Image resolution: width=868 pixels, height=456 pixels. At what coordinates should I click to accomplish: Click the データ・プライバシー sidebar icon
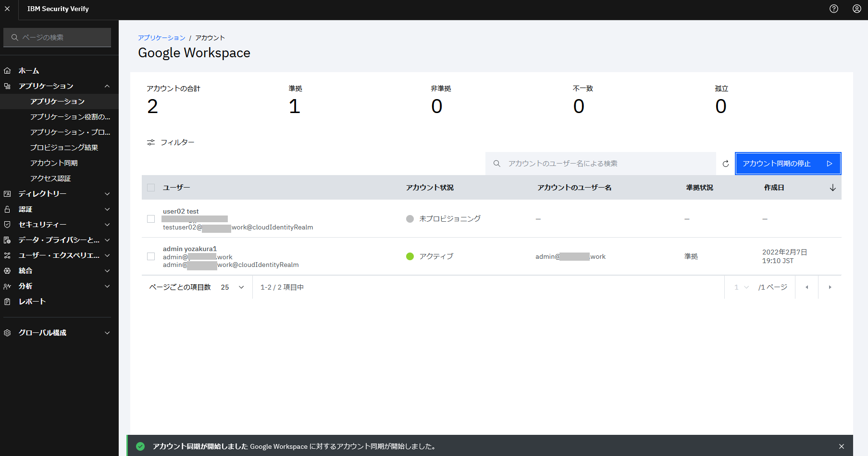[x=7, y=240]
